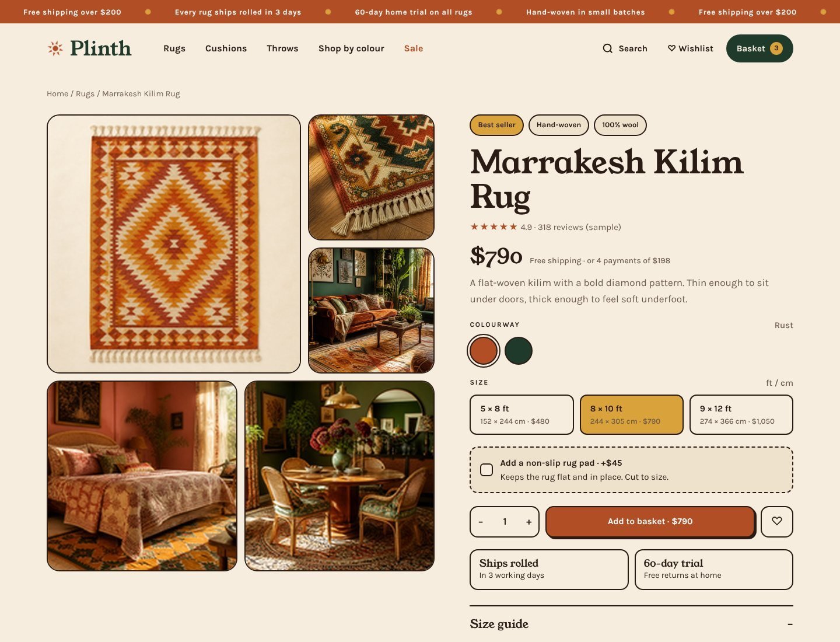
Task: Click the Plinth sun logo icon
Action: pos(55,48)
